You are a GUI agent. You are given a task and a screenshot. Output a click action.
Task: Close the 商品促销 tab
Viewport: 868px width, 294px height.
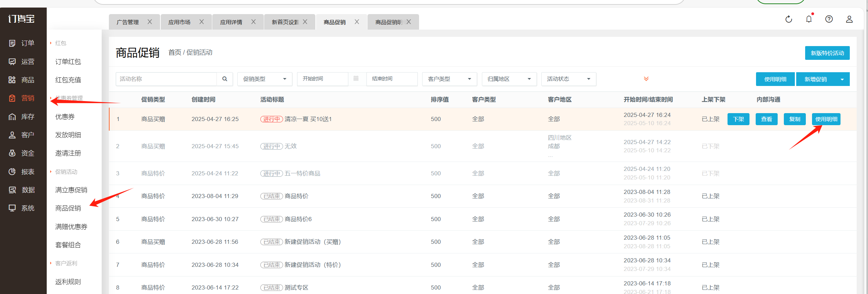pyautogui.click(x=357, y=22)
